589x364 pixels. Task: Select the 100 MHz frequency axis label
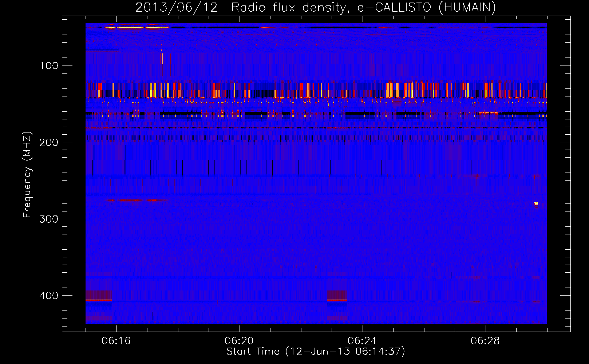(x=49, y=66)
